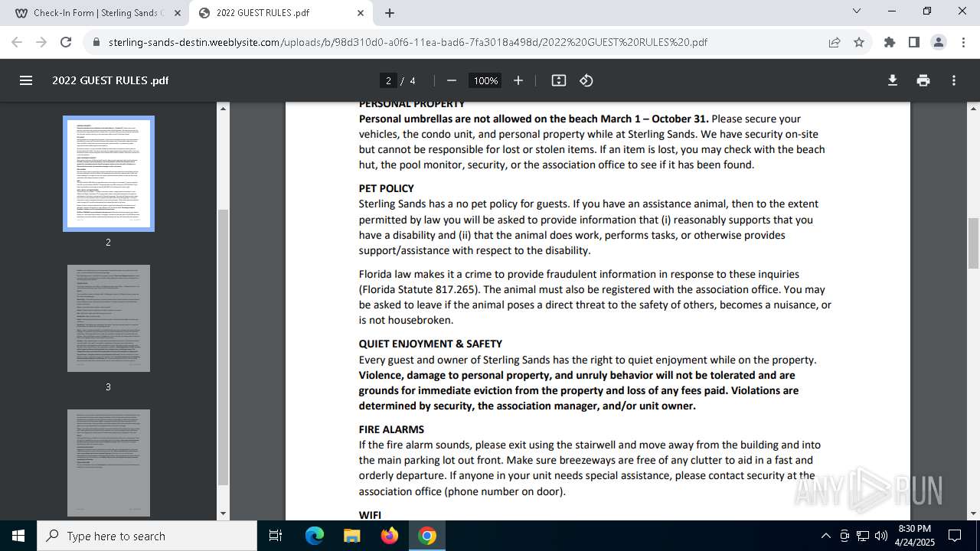
Task: Open the page 3 thumbnail
Action: point(109,318)
